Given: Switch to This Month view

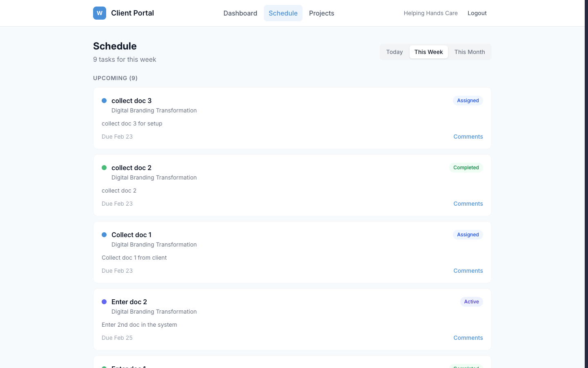Looking at the screenshot, I should [470, 52].
